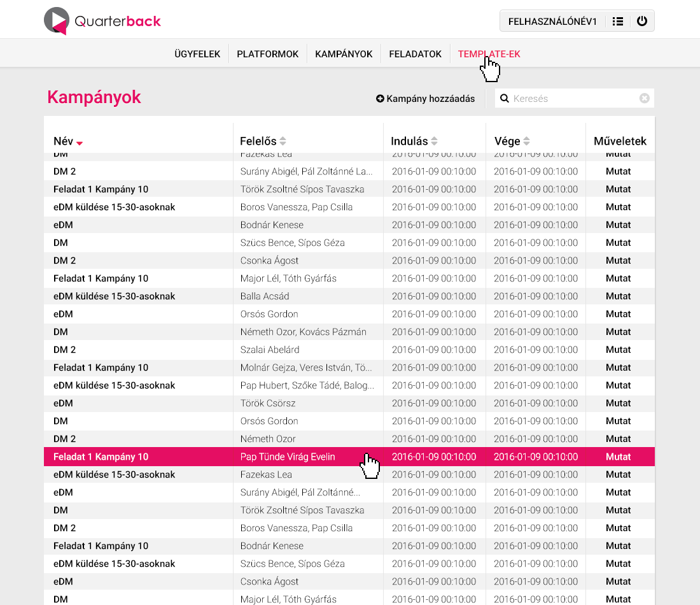Go to the PLATFORMOK section
The image size is (700, 605).
pos(267,54)
